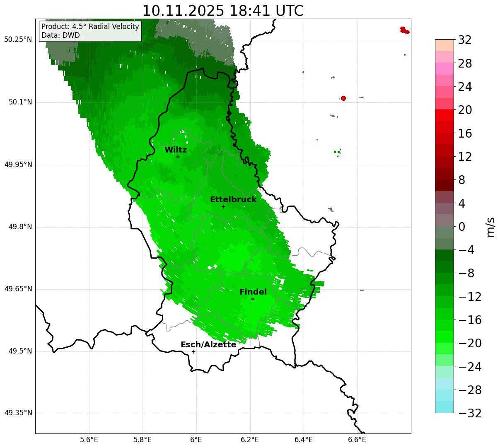Click the colorbar 4 tick label
500x448 pixels.
(461, 203)
